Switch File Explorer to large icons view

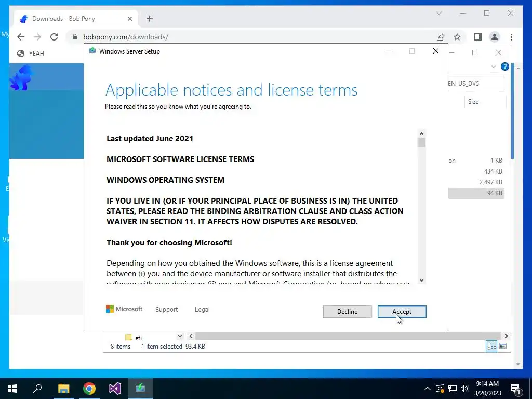503,346
